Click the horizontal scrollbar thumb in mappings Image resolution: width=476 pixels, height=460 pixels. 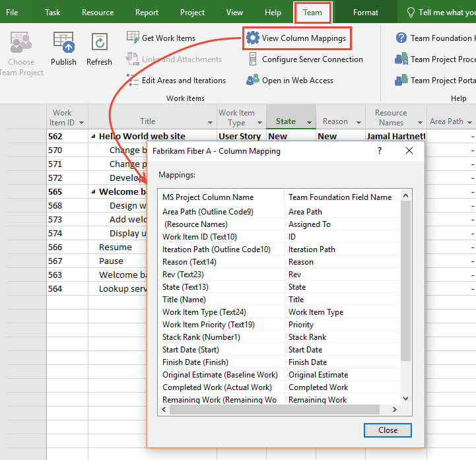[275, 409]
